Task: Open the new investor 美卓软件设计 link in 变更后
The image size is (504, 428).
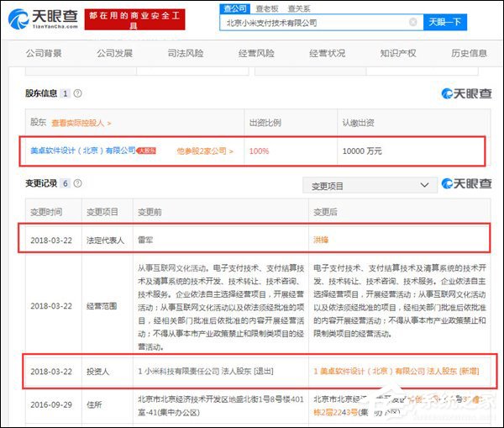Action: [396, 371]
